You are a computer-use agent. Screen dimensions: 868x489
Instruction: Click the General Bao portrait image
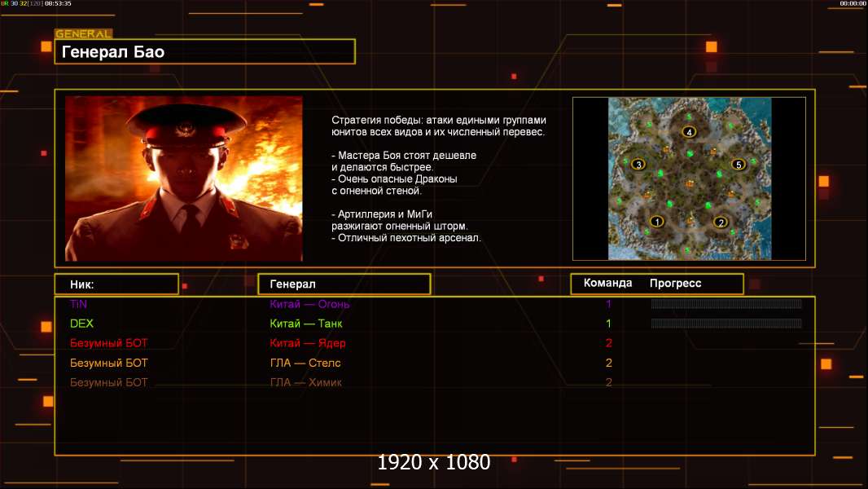coord(184,178)
